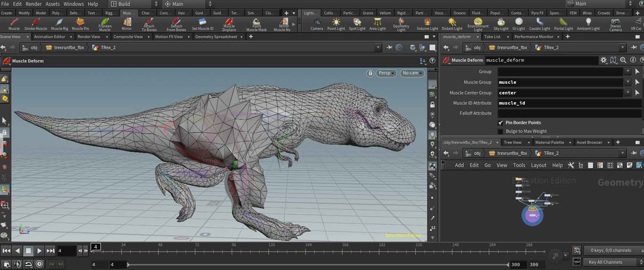Open the File menu
Viewport: 644px width, 270px height.
pos(5,4)
